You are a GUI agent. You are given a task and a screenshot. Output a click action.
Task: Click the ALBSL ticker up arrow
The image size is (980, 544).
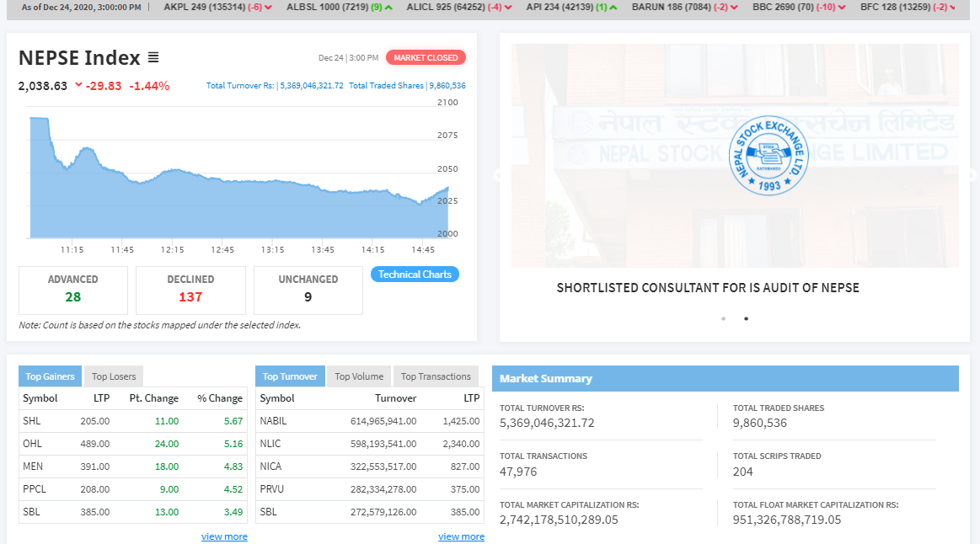click(388, 8)
